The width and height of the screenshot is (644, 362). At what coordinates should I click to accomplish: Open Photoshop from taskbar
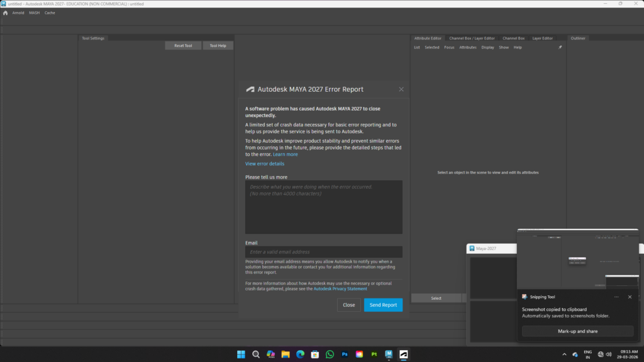pyautogui.click(x=345, y=354)
